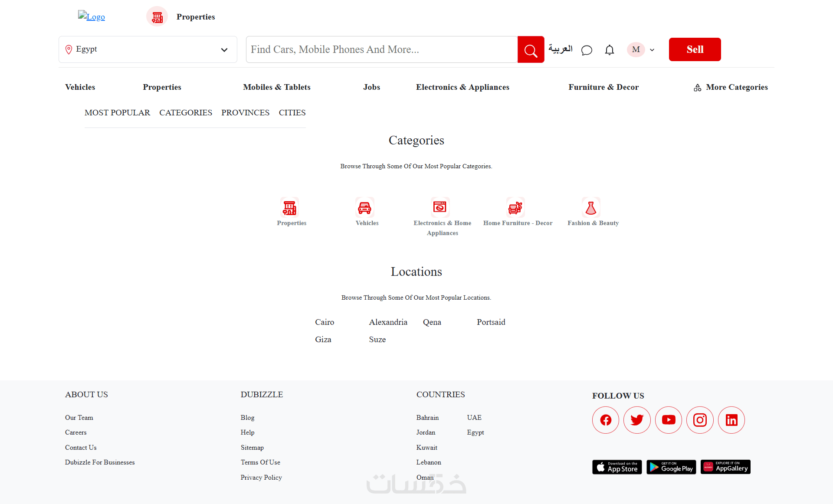Image resolution: width=833 pixels, height=504 pixels.
Task: Click the red search magnifier button
Action: point(531,50)
